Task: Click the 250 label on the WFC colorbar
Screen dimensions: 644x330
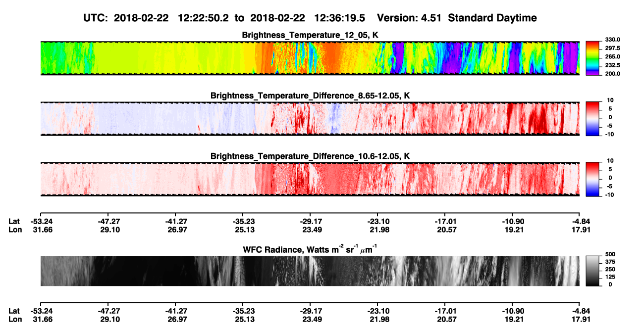Action: tap(610, 270)
